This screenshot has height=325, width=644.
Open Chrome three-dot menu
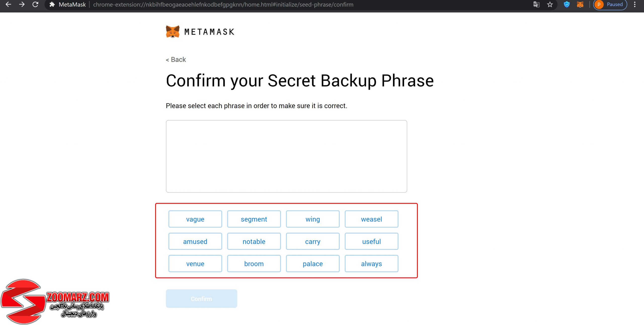[x=635, y=5]
